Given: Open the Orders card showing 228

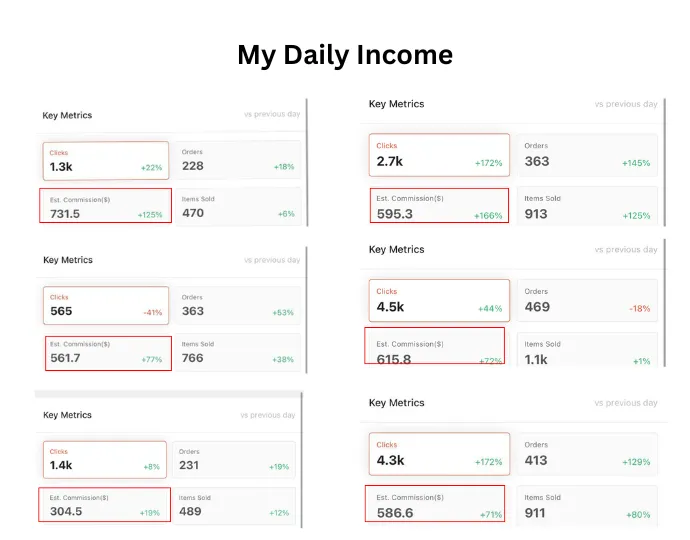Looking at the screenshot, I should pyautogui.click(x=238, y=160).
